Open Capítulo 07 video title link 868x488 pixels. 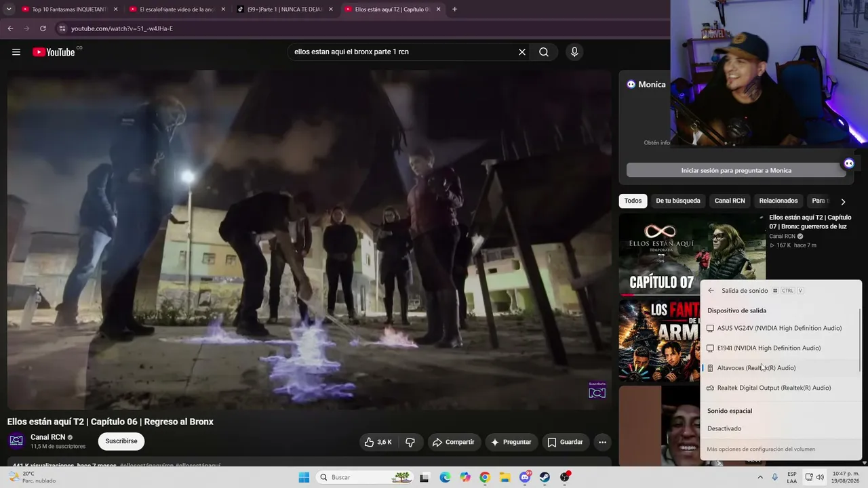810,222
